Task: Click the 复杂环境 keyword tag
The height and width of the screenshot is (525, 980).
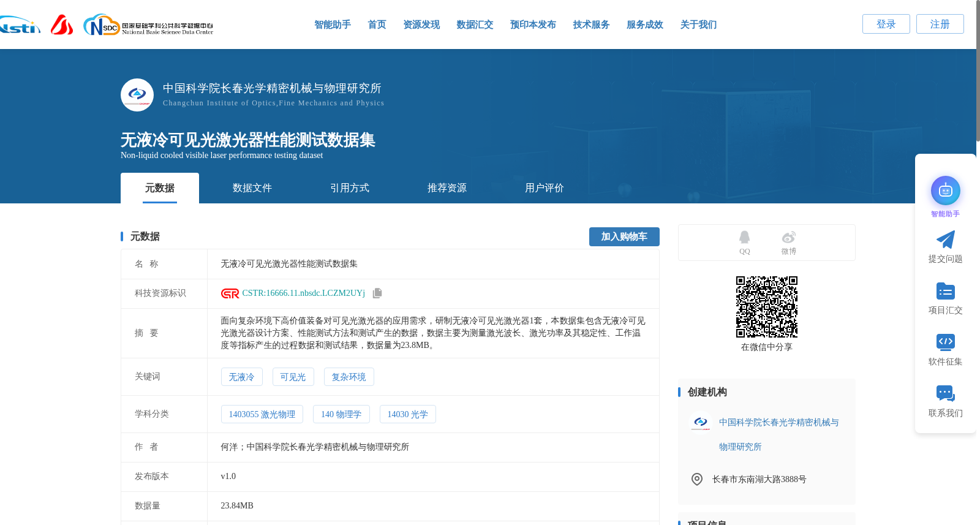Action: (349, 377)
